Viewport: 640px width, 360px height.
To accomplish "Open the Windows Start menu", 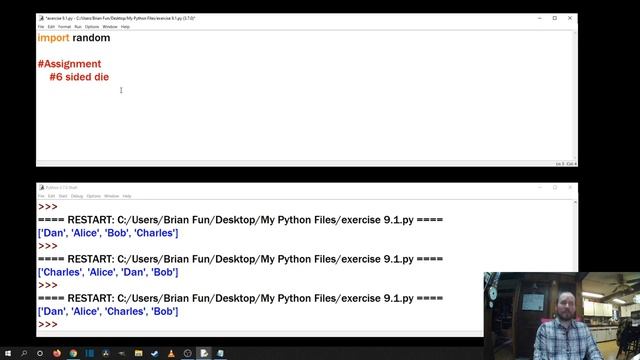I will click(8, 353).
